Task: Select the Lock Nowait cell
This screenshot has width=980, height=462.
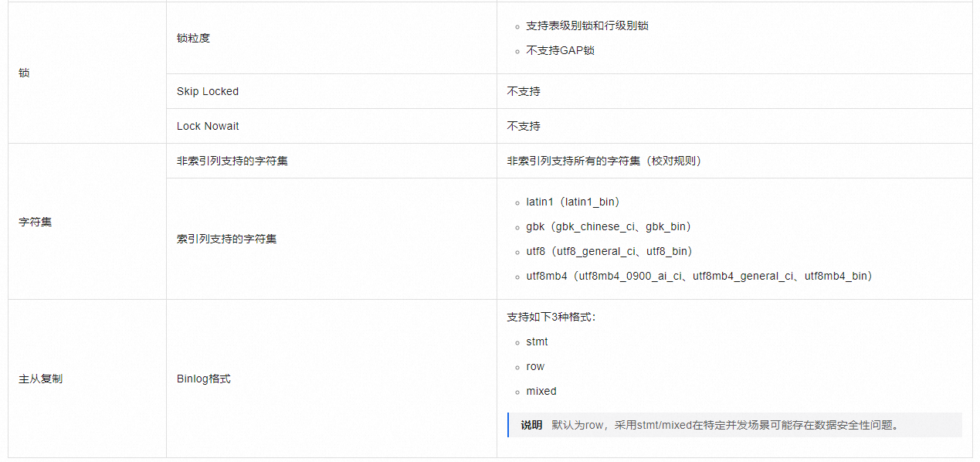Action: [331, 126]
